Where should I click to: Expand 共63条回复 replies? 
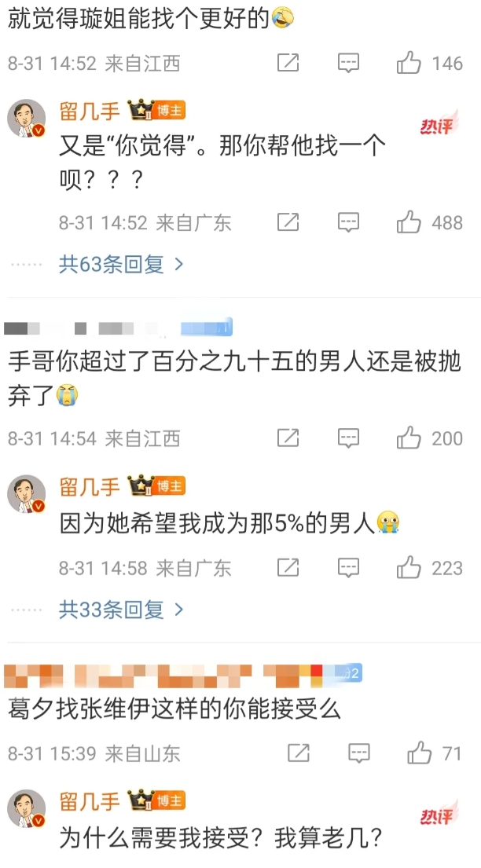121,266
